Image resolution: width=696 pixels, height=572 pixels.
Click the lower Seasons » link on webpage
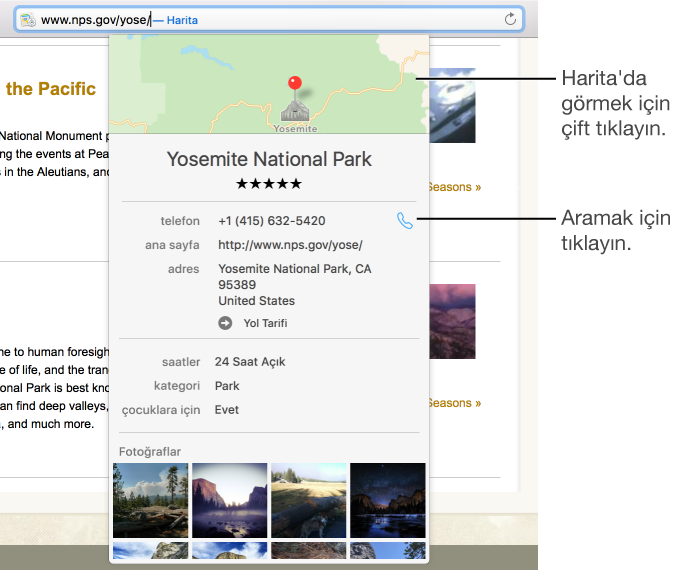(x=455, y=403)
